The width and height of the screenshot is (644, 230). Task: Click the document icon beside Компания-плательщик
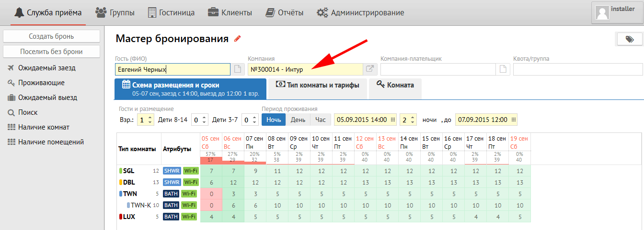click(x=503, y=69)
